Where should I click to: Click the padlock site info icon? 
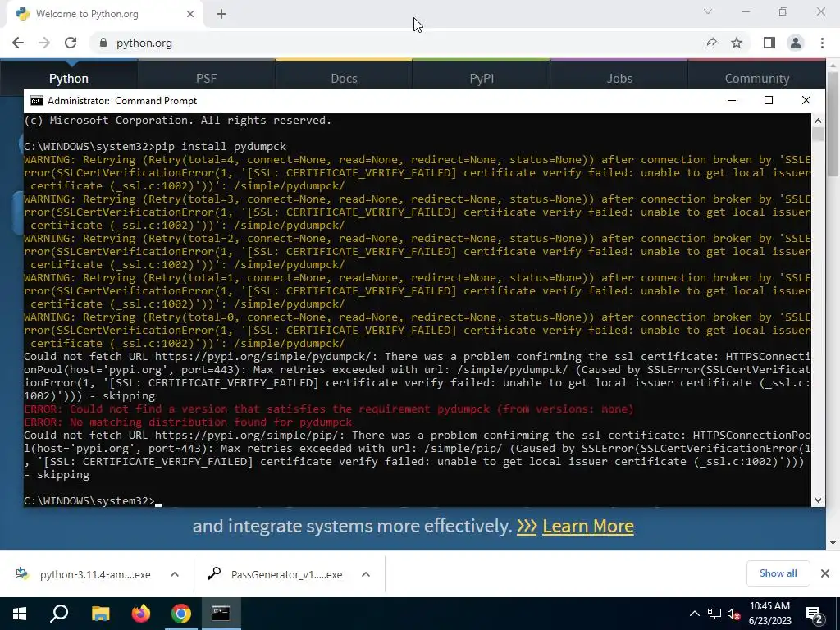point(103,43)
